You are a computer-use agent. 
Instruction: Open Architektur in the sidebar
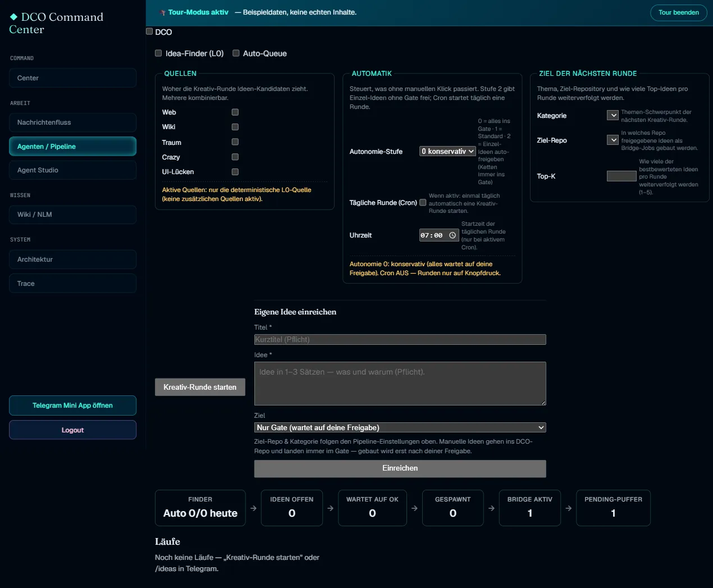point(72,259)
